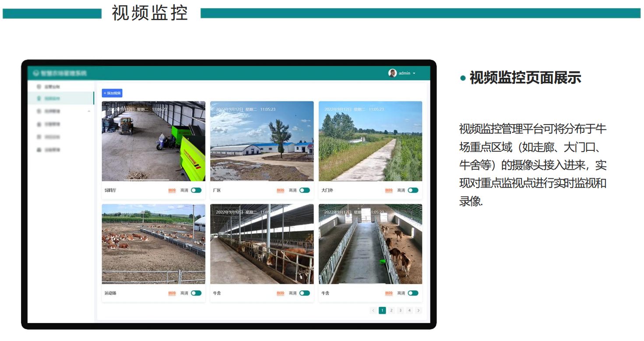The image size is (644, 341).
Task: Jump to page 4 in pagination
Action: click(409, 310)
